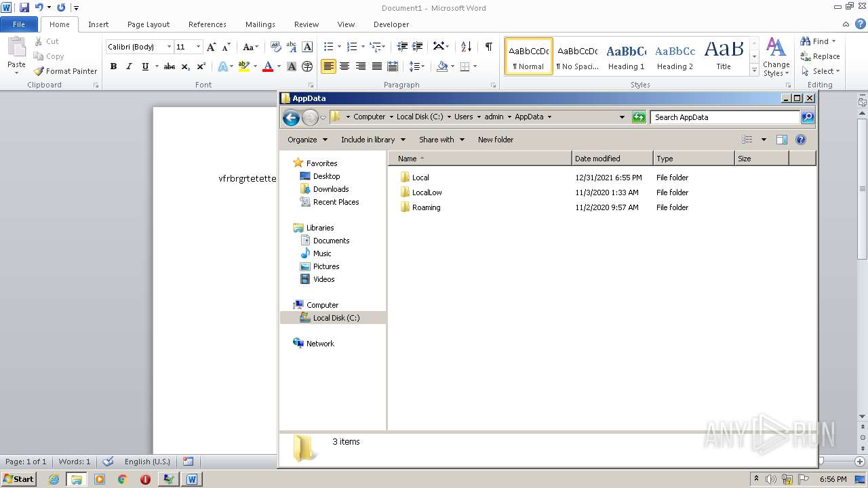Open the Organize dropdown in Explorer

pos(307,140)
